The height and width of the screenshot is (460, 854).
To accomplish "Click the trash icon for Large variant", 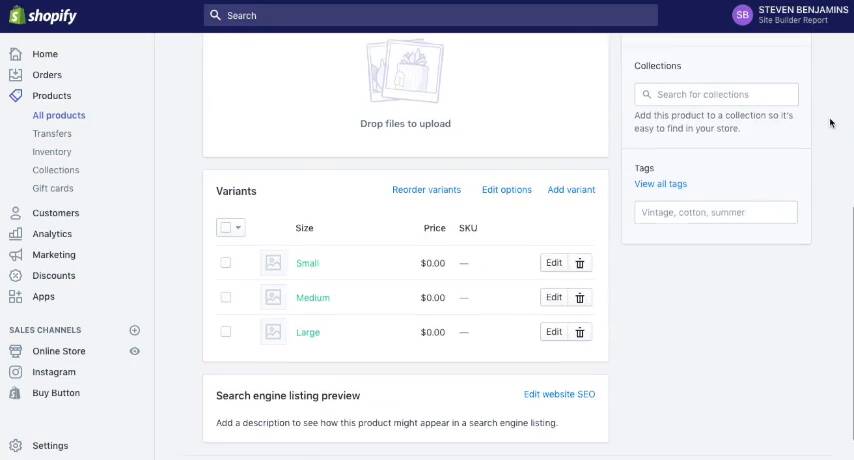I will pyautogui.click(x=580, y=332).
